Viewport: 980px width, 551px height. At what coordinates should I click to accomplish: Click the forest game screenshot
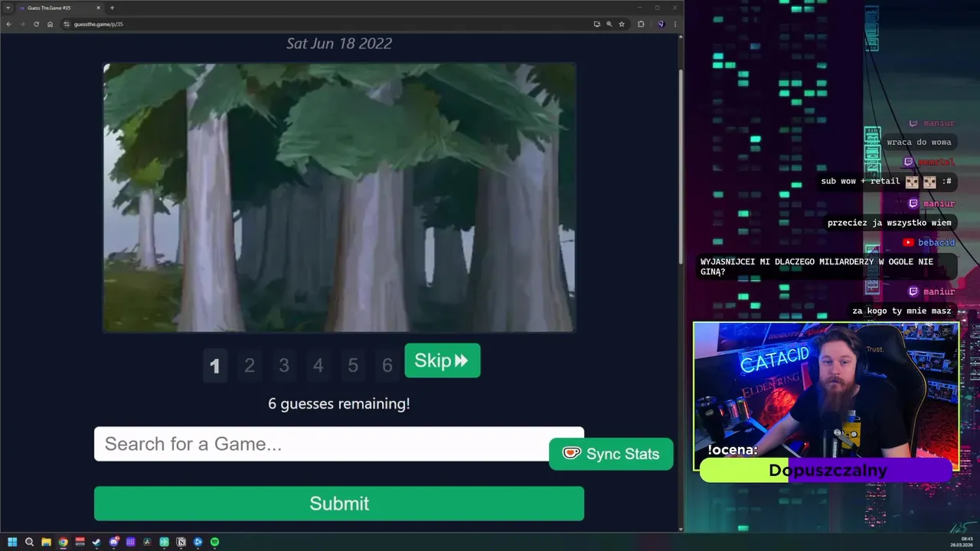[339, 197]
